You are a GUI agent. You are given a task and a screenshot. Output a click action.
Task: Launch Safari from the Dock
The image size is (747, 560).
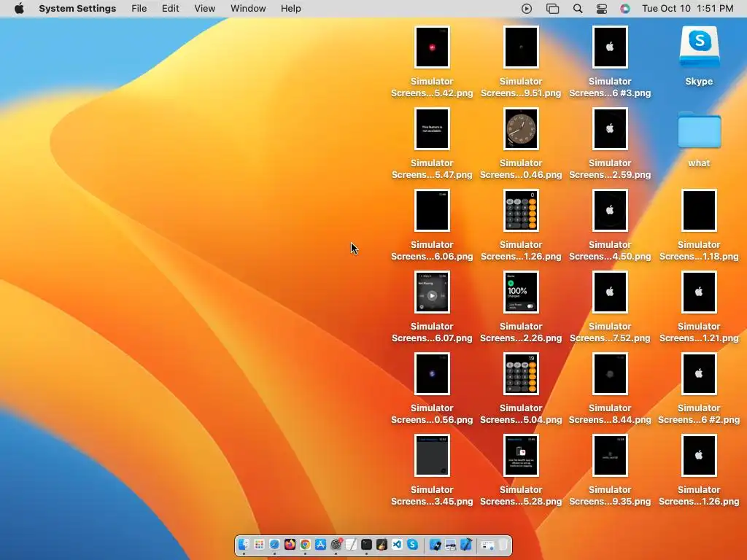(274, 544)
